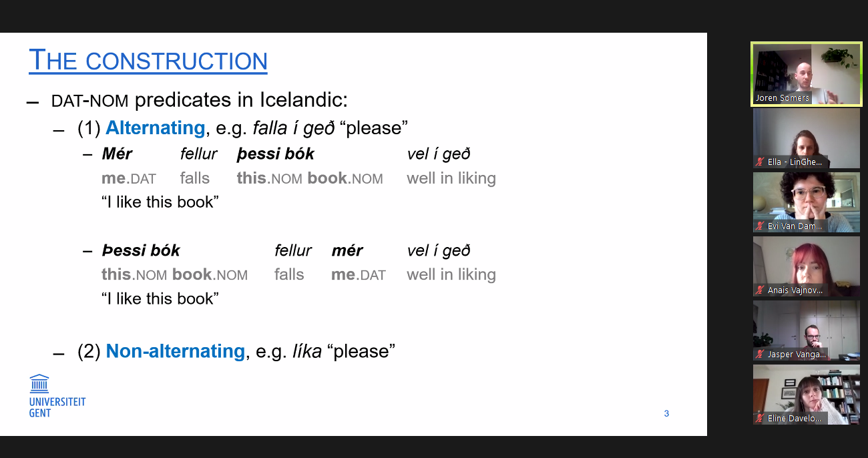Click the slide number 3
Image resolution: width=868 pixels, height=458 pixels.
(x=666, y=414)
